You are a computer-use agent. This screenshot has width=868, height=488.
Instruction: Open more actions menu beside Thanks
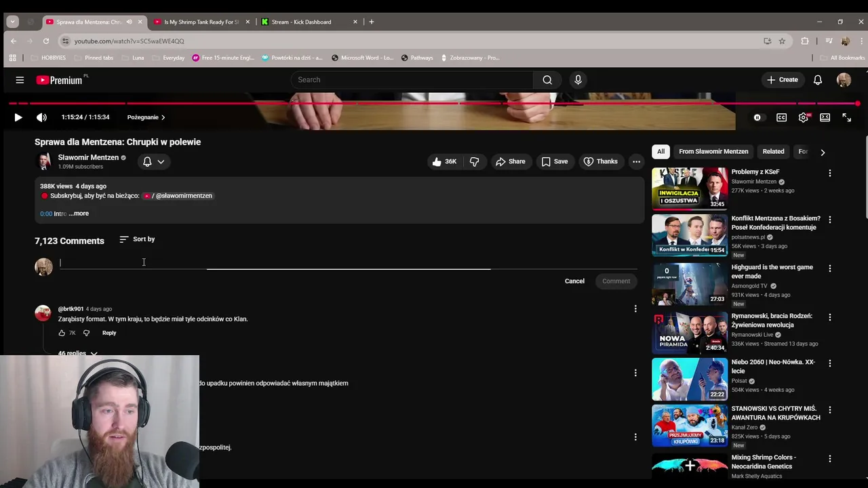click(x=636, y=161)
